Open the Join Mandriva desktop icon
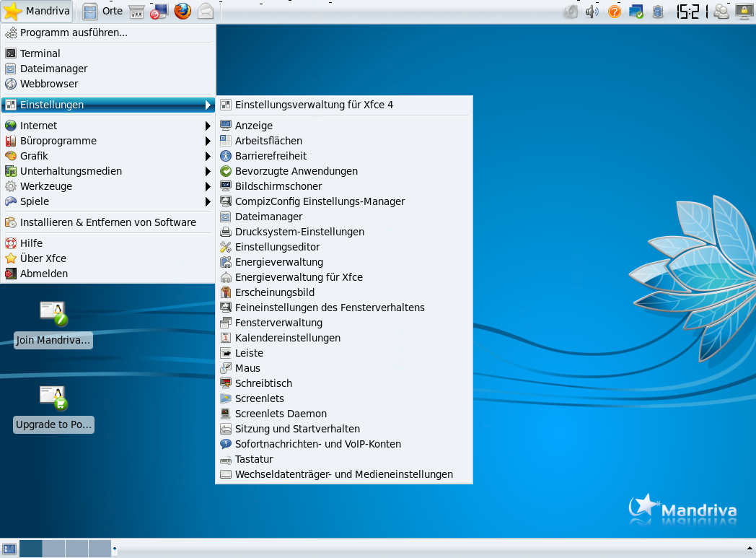Screen dimensions: 756x558 pos(53,314)
